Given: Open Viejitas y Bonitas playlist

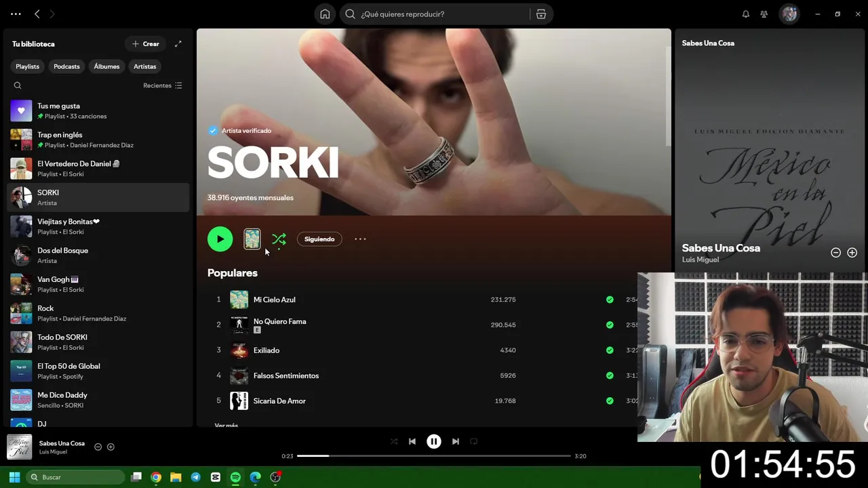Looking at the screenshot, I should [98, 226].
